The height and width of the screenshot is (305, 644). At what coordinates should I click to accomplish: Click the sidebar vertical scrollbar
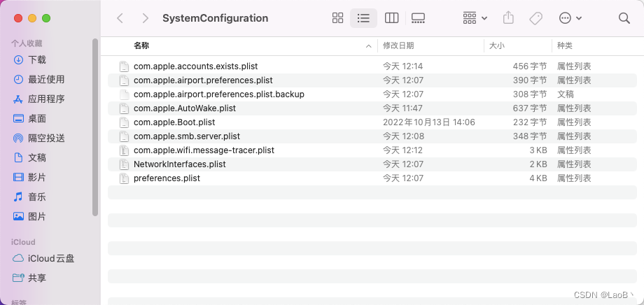[95, 127]
